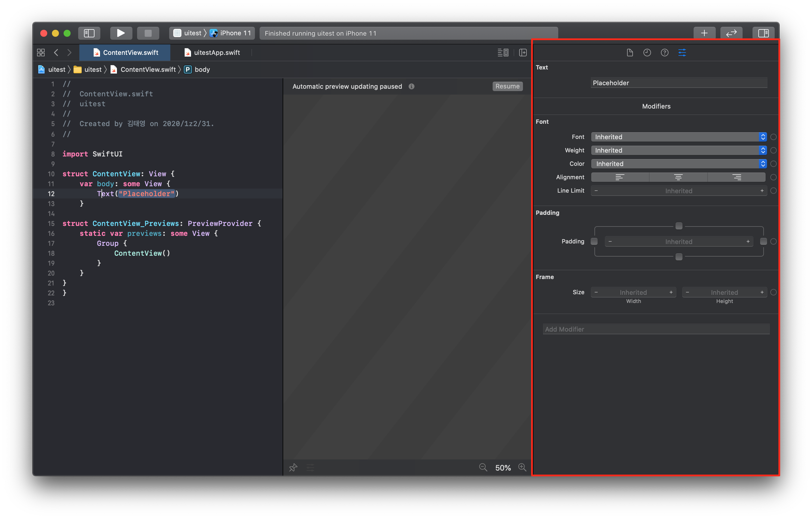Image resolution: width=812 pixels, height=519 pixels.
Task: Click the Resume preview button
Action: [507, 86]
